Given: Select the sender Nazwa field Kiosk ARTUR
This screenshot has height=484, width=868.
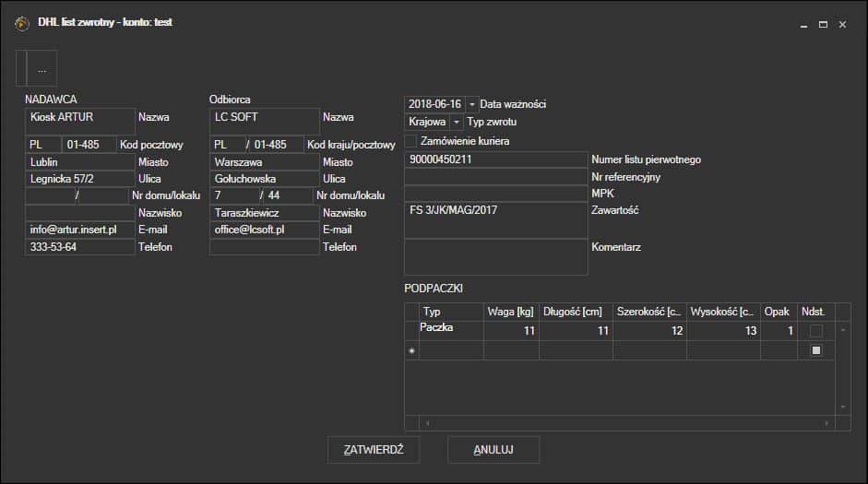Looking at the screenshot, I should pos(80,121).
